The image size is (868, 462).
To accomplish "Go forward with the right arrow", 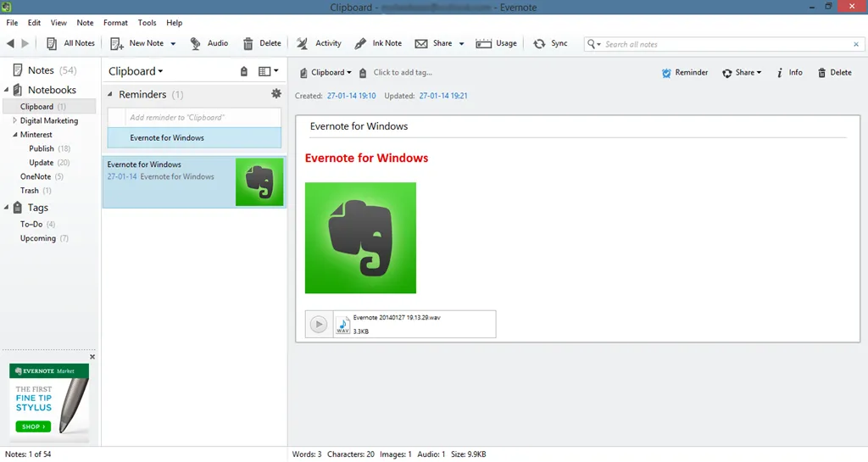I will pyautogui.click(x=25, y=43).
